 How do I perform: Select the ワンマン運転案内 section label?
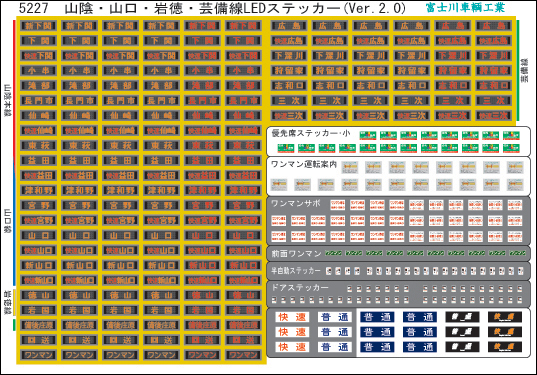pyautogui.click(x=304, y=165)
